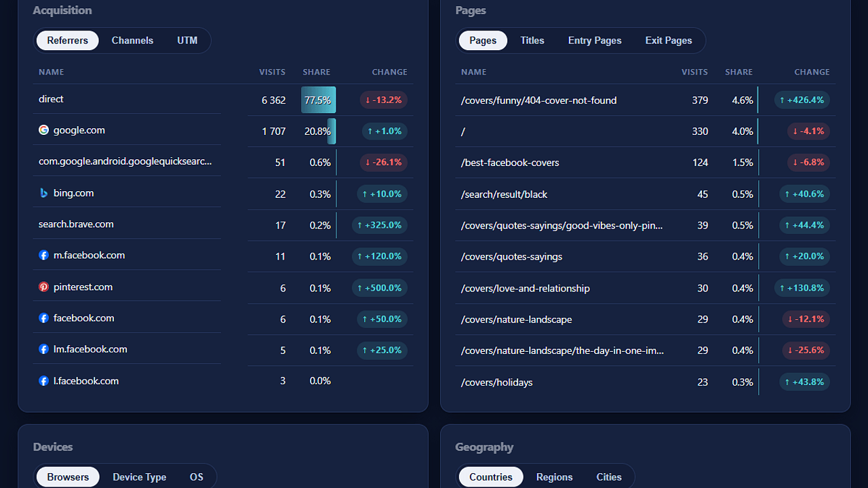Click the l.facebook.com referrer name
Viewport: 868px width, 488px height.
pos(86,381)
